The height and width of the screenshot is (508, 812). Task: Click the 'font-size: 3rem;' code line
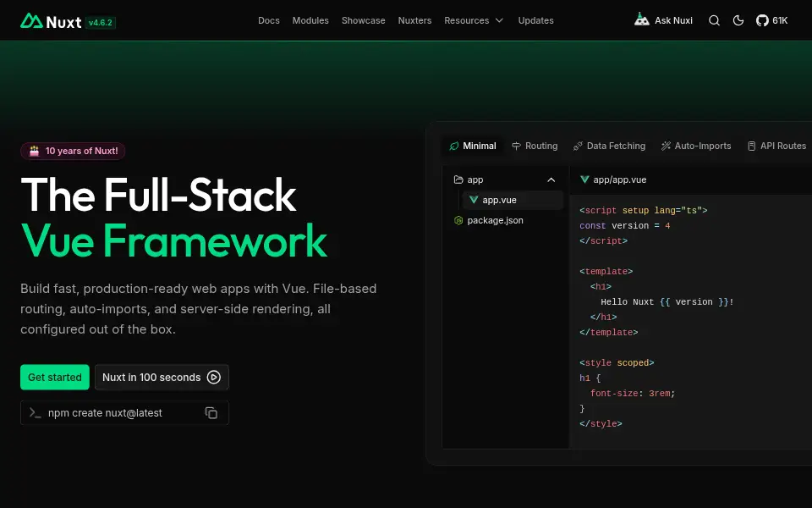point(633,394)
